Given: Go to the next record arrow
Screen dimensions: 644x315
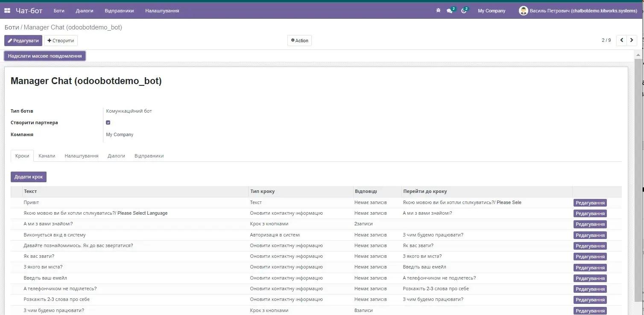Looking at the screenshot, I should point(632,41).
